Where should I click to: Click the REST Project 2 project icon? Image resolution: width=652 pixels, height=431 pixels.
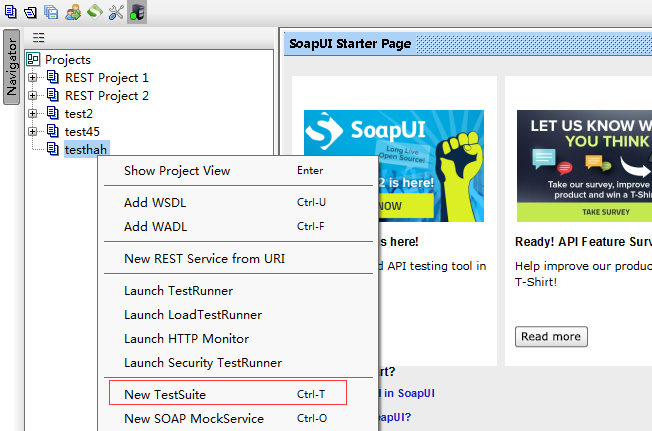[53, 95]
